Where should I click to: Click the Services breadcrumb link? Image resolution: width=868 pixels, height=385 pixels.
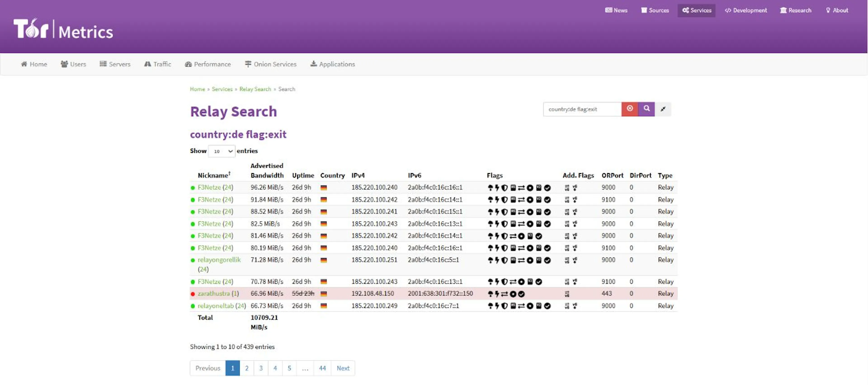(222, 89)
